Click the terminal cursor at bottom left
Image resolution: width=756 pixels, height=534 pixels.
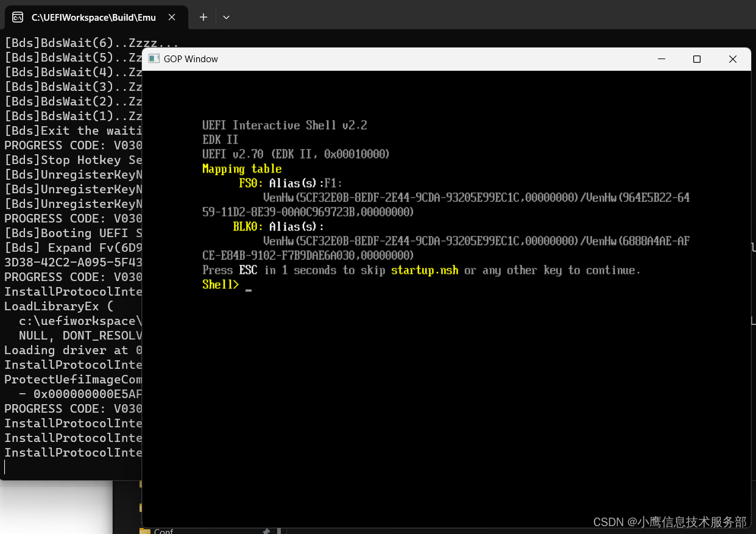tap(5, 467)
